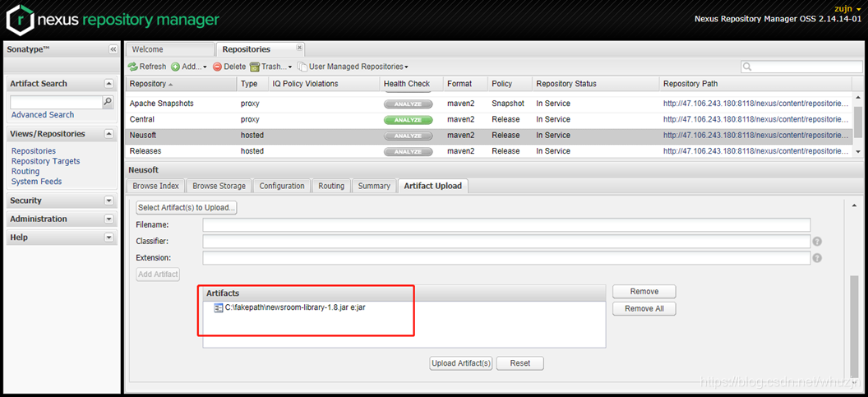Click the Refresh toolbar button
Image resolution: width=868 pixels, height=397 pixels.
click(147, 67)
